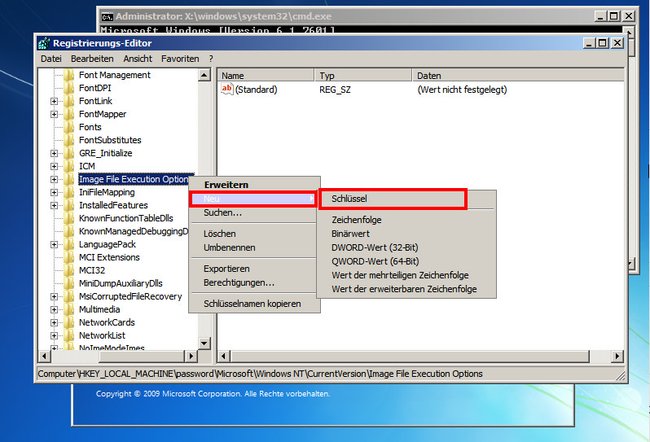Click the FontDPI folder icon
Viewport: 650px width, 442px height.
click(69, 88)
